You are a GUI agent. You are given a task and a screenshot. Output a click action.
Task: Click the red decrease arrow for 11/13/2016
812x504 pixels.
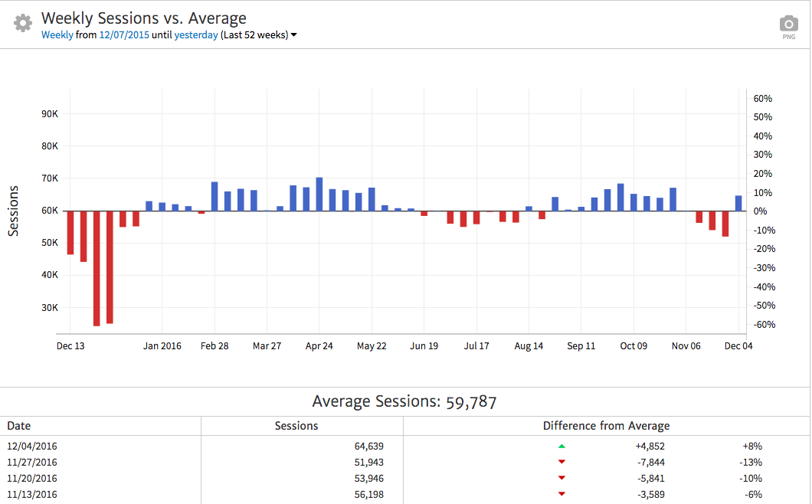pos(562,494)
